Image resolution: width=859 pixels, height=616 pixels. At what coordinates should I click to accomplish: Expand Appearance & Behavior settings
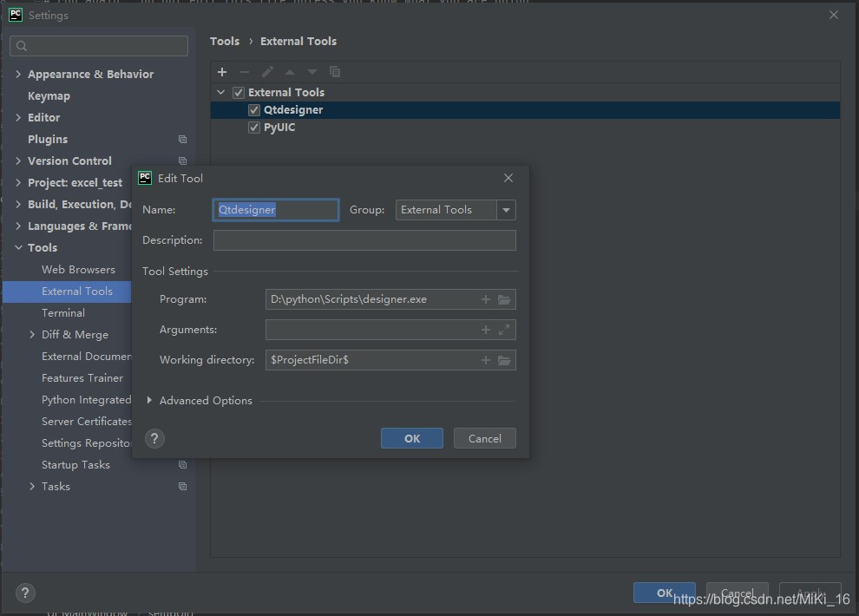pos(18,74)
